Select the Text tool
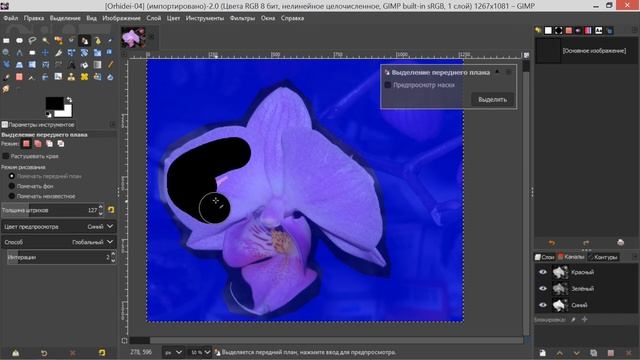The width and height of the screenshot is (640, 360). pos(71,65)
